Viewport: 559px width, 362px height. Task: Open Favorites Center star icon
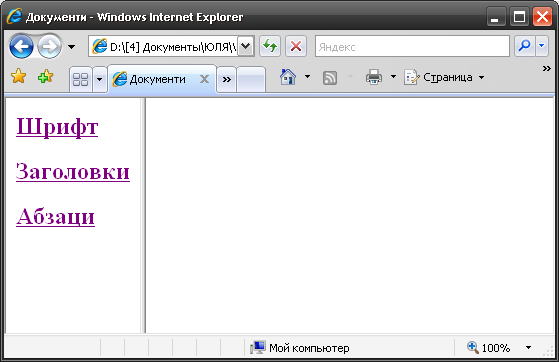[18, 76]
